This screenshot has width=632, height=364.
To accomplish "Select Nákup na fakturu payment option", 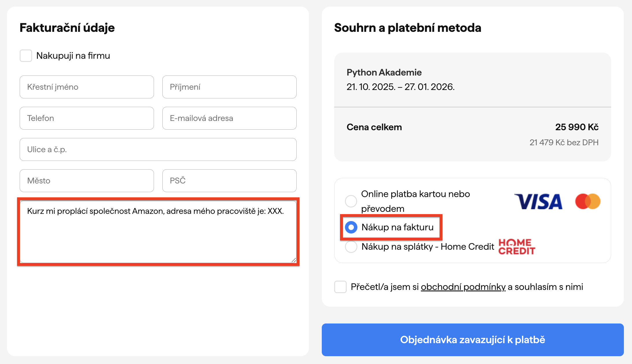I will (x=351, y=227).
